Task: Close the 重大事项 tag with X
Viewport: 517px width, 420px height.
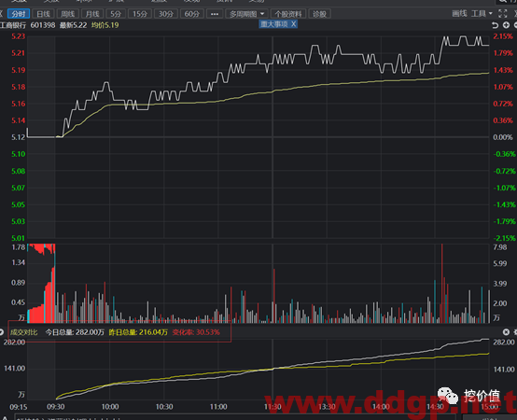Action: 293,24
